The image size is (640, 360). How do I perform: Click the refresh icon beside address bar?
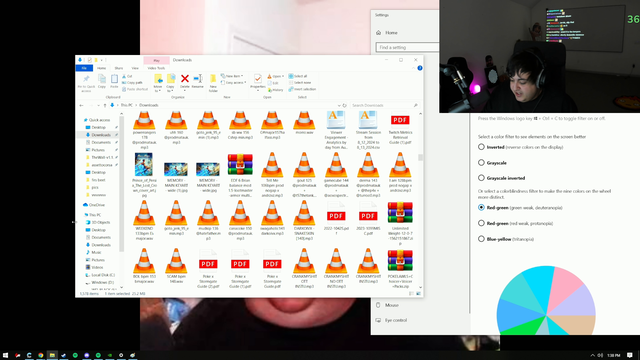coord(344,105)
